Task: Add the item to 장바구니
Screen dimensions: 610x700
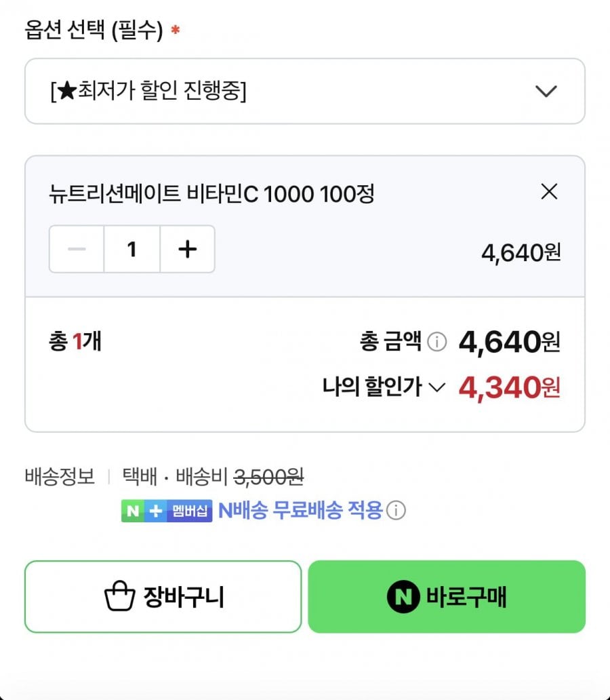Action: [163, 597]
